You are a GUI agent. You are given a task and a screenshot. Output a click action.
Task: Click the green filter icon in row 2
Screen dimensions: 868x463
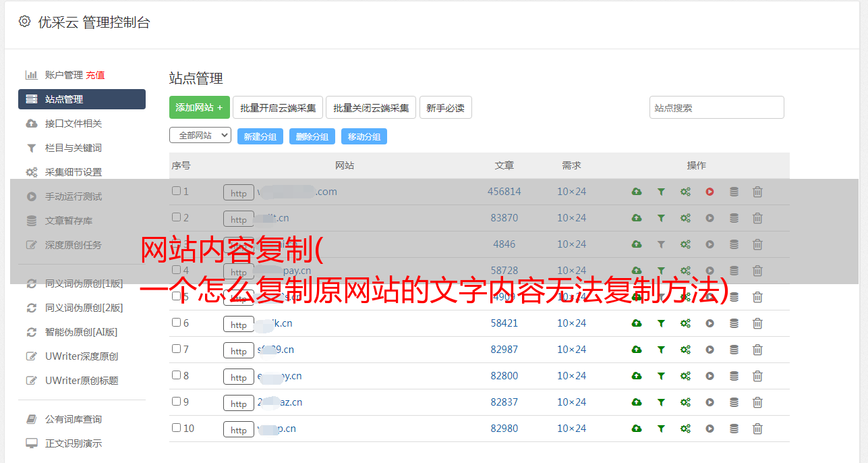(x=661, y=218)
